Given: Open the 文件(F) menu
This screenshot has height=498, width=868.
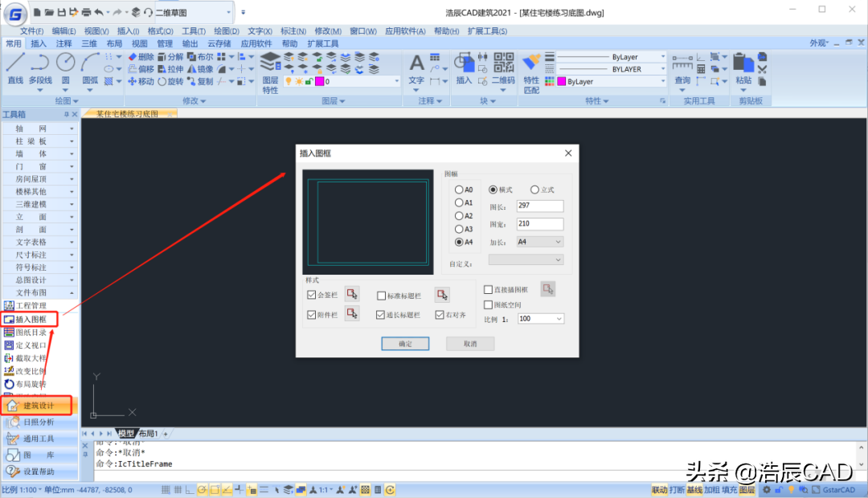Looking at the screenshot, I should 31,31.
